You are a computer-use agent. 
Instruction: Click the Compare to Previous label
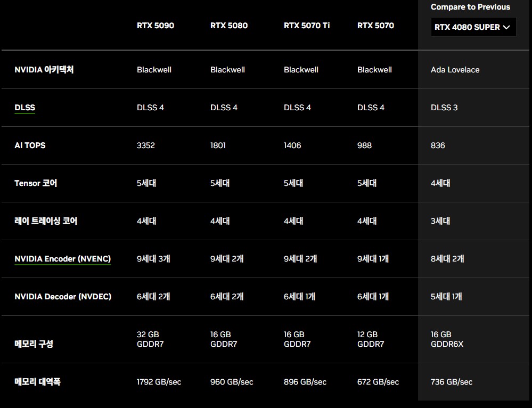(470, 7)
